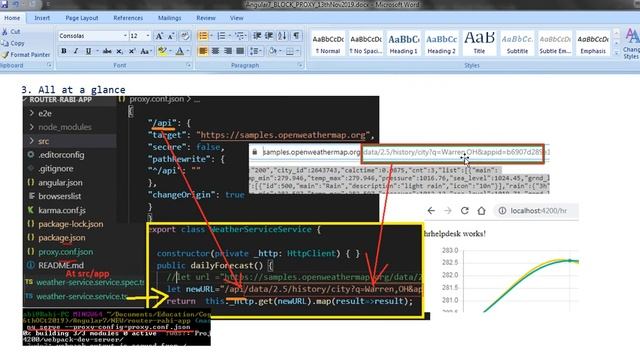Apply subscript formatting
The height and width of the screenshot is (360, 640).
coord(119,51)
